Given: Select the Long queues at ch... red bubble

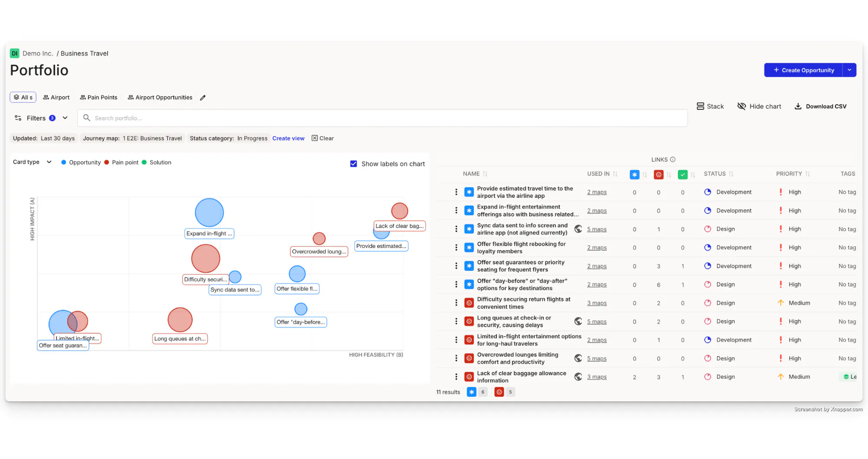Looking at the screenshot, I should point(180,320).
